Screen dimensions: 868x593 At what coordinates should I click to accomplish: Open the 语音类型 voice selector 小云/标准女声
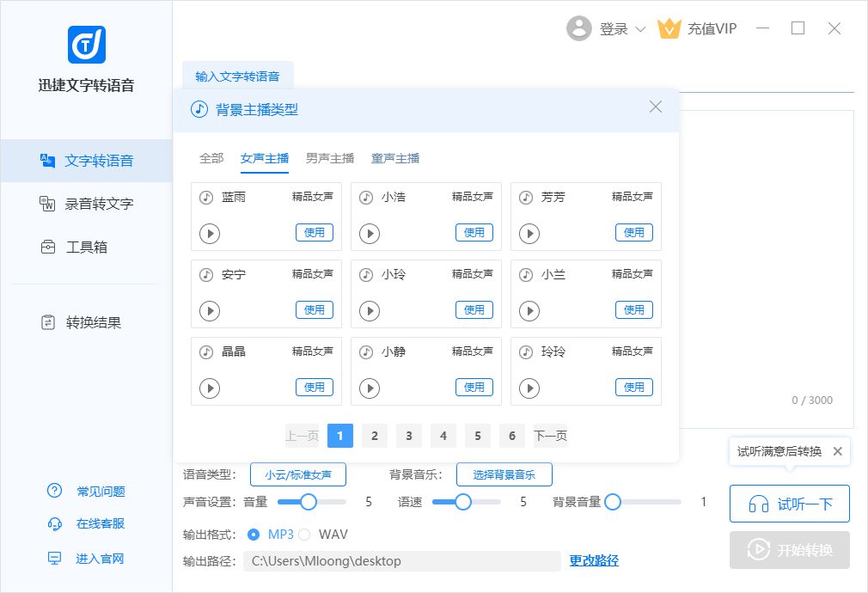298,474
